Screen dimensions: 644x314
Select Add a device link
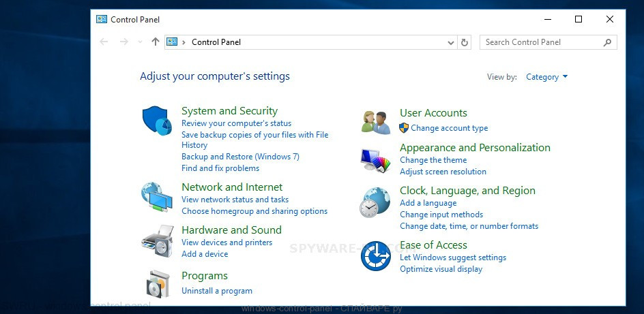point(205,254)
